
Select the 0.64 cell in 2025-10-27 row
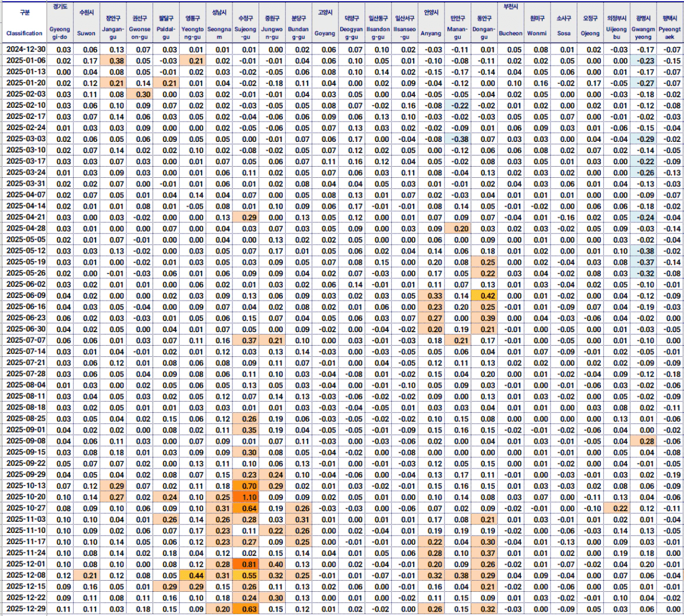point(246,508)
